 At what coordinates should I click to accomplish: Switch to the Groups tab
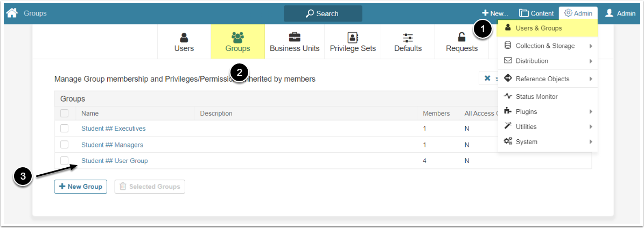(x=237, y=42)
